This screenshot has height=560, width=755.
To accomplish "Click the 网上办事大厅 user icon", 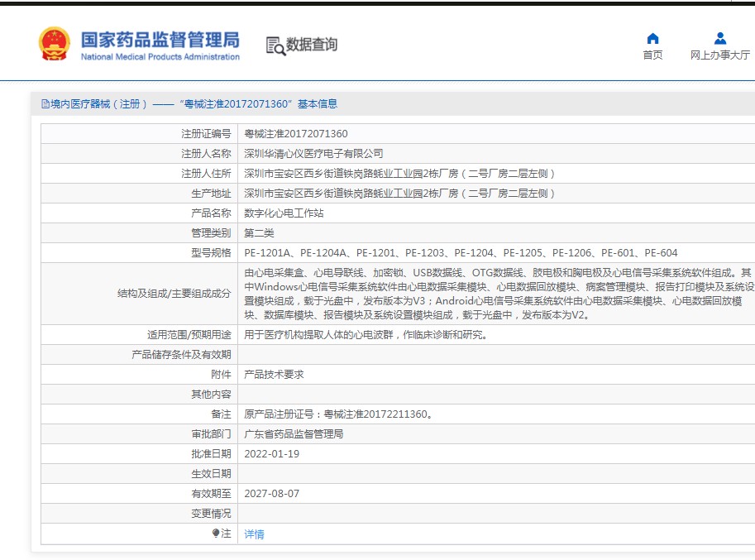I will [x=719, y=39].
